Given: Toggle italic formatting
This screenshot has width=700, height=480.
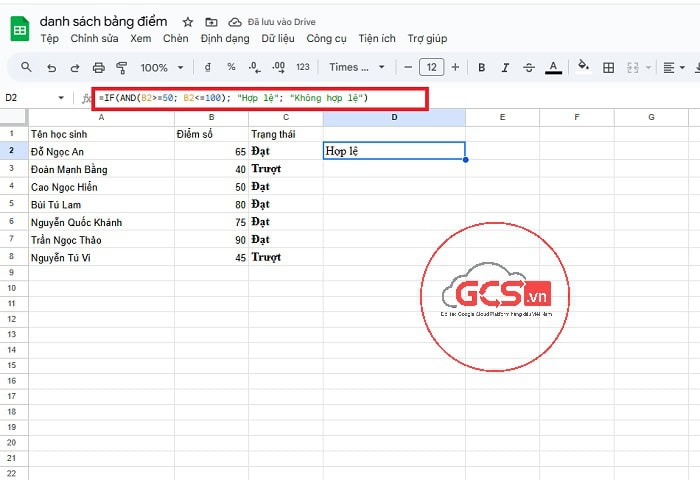Looking at the screenshot, I should click(x=505, y=68).
